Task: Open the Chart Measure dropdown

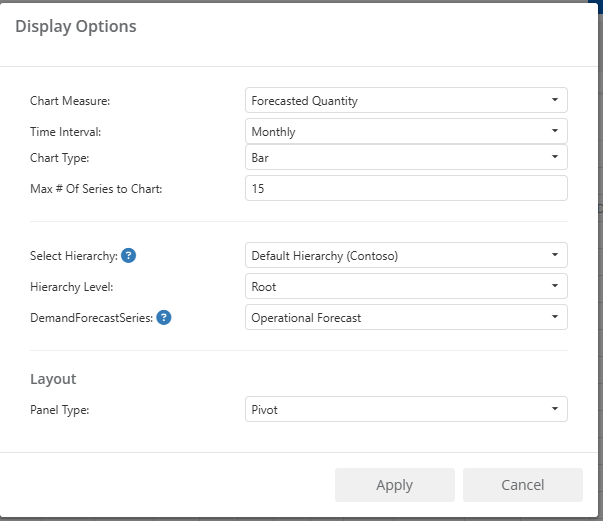Action: [406, 100]
